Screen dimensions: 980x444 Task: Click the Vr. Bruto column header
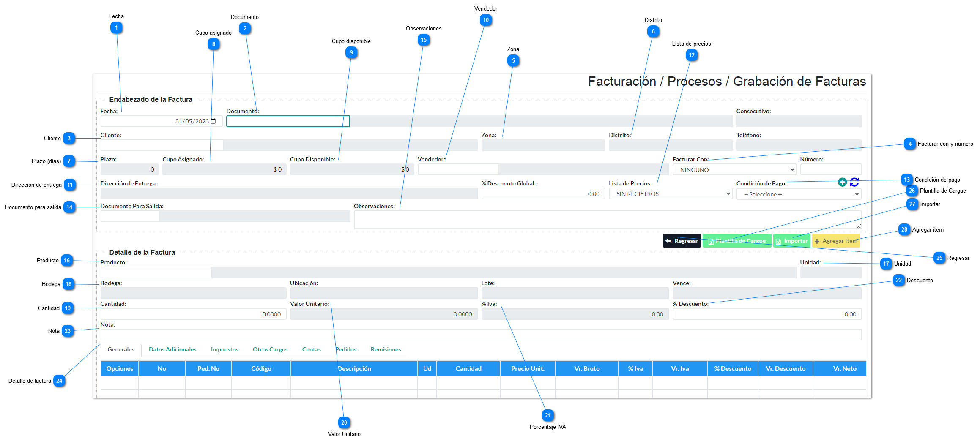587,368
